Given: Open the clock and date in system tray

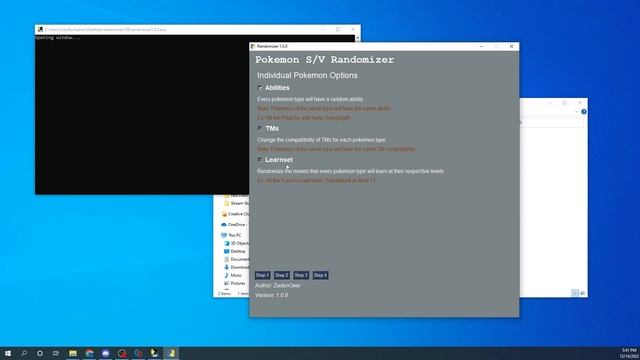Looking at the screenshot, I should [629, 353].
